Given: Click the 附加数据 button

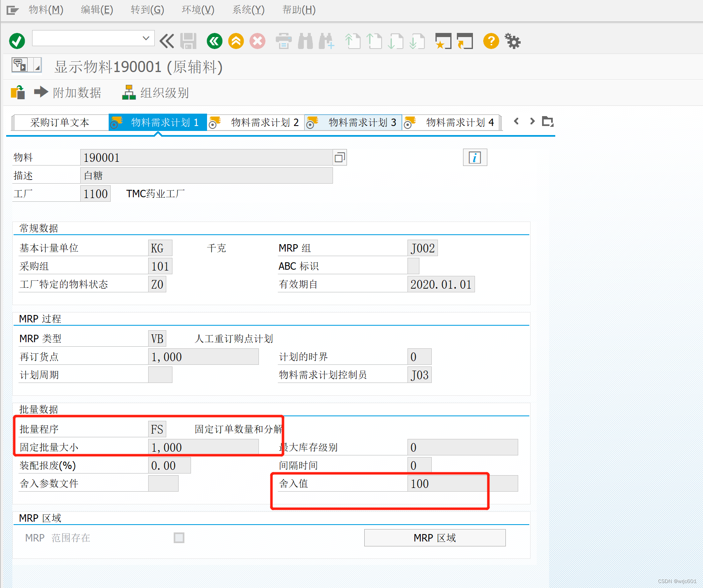Looking at the screenshot, I should 68,93.
